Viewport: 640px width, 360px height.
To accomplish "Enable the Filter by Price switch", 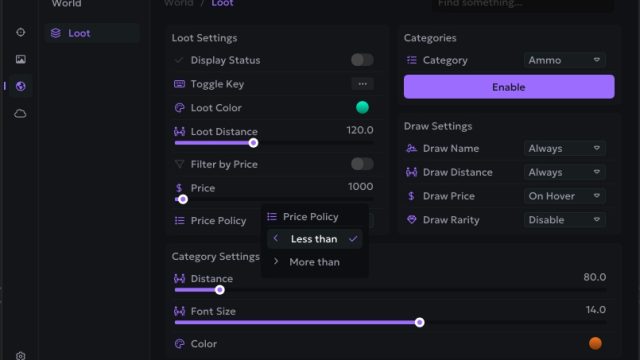I will (362, 164).
